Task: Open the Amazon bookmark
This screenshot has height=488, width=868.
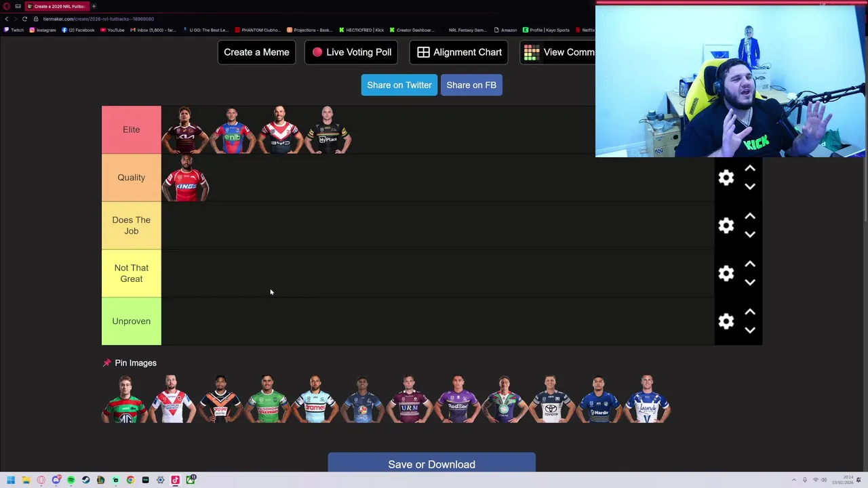Action: click(x=506, y=30)
